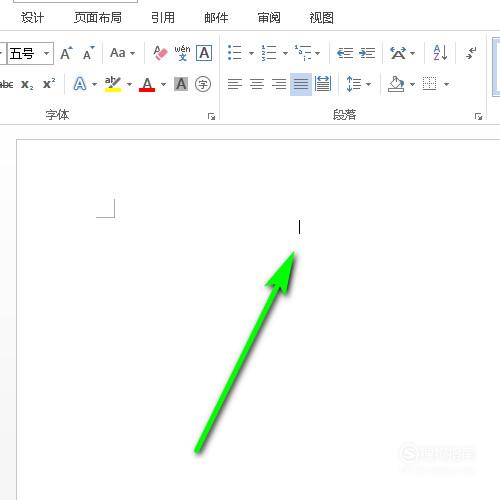The image size is (500, 500).
Task: Click in the blank document page
Action: (x=258, y=320)
